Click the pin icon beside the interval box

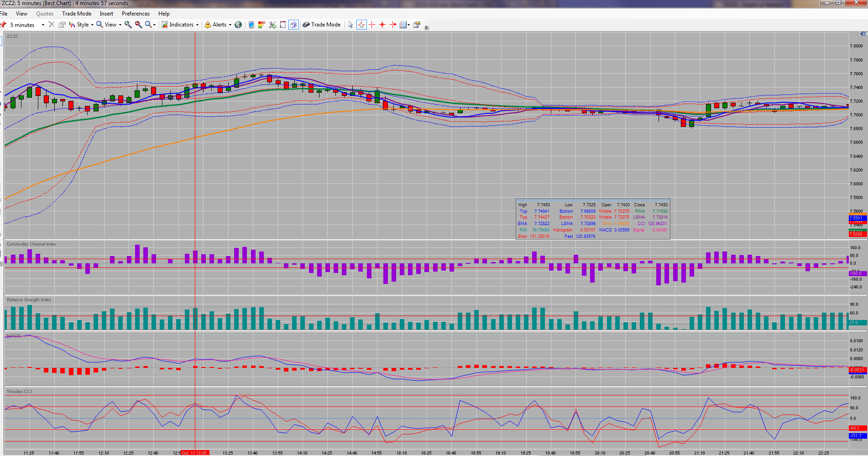[3, 25]
